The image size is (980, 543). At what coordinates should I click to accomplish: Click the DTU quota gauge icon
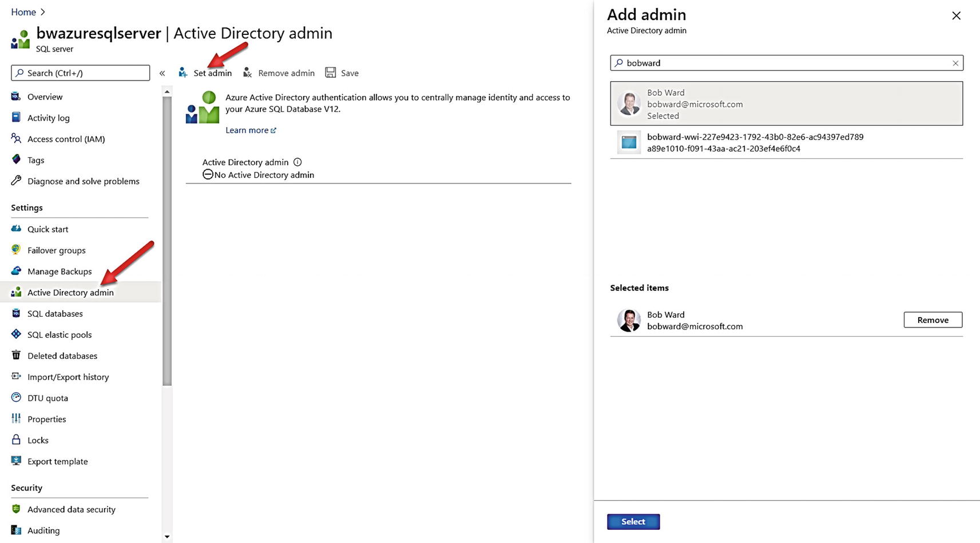tap(16, 398)
